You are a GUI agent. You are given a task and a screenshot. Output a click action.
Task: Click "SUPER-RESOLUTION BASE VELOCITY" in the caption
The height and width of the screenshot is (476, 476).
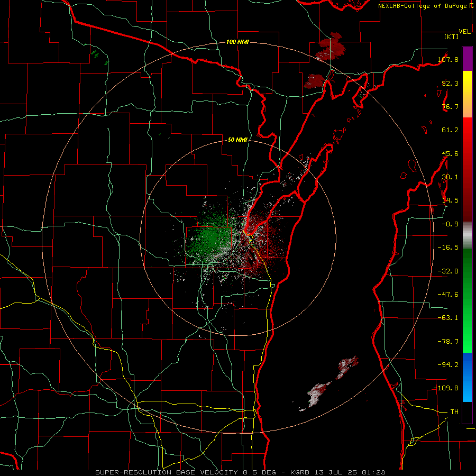click(x=166, y=472)
